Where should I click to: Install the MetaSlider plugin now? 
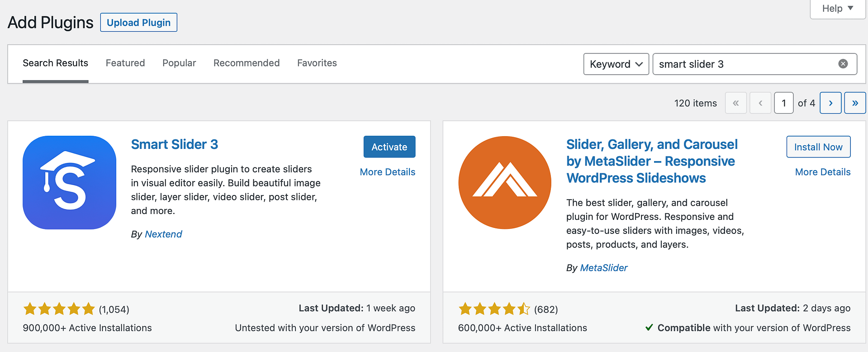point(818,147)
